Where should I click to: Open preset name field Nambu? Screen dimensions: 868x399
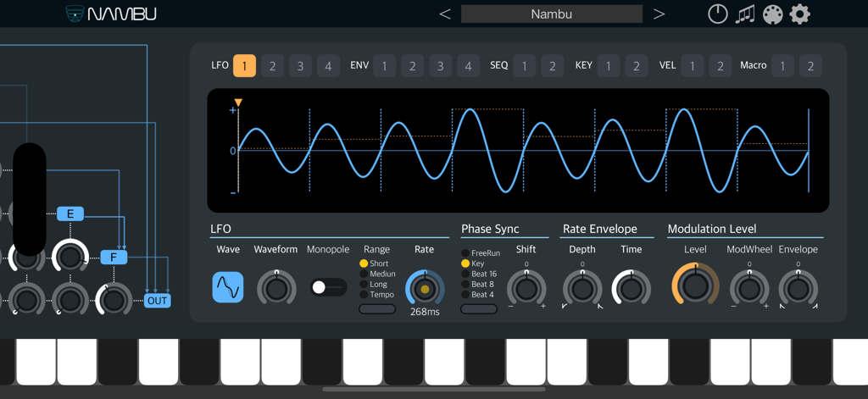point(551,14)
